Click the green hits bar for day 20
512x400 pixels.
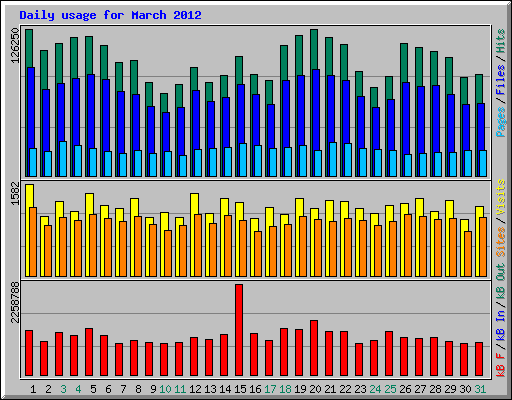314,49
